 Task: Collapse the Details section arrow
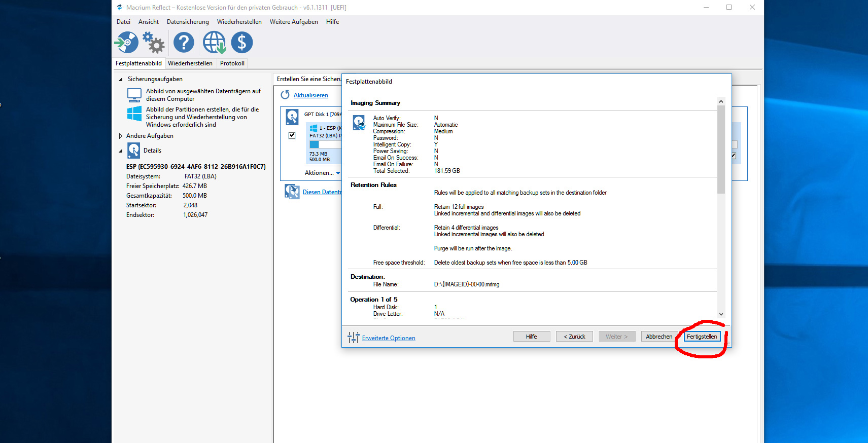[121, 151]
